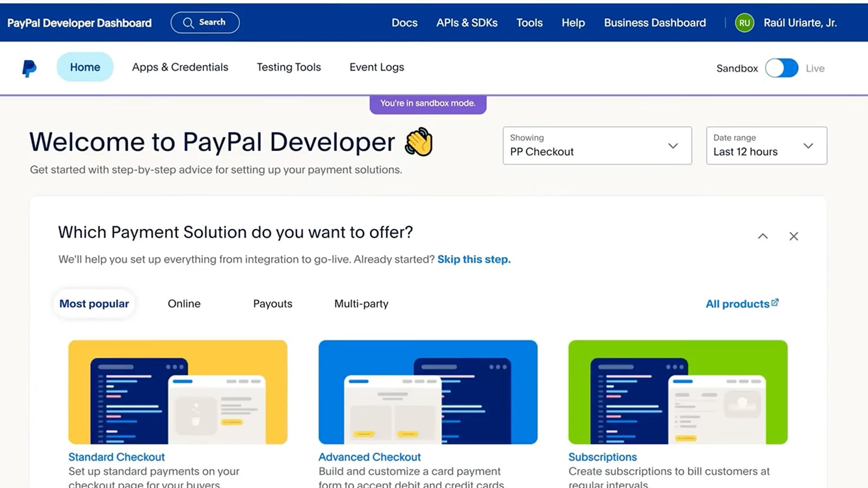868x488 pixels.
Task: Click the PayPal logo icon
Action: click(x=29, y=68)
